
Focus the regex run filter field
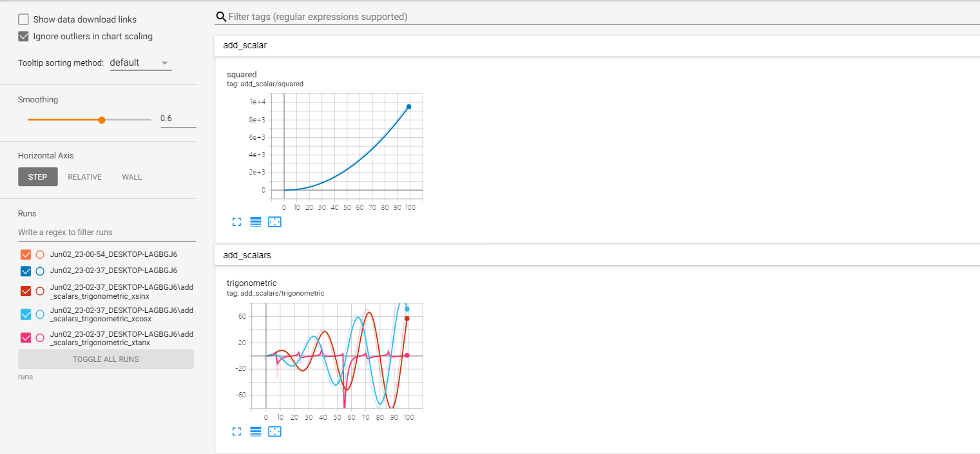coord(107,232)
